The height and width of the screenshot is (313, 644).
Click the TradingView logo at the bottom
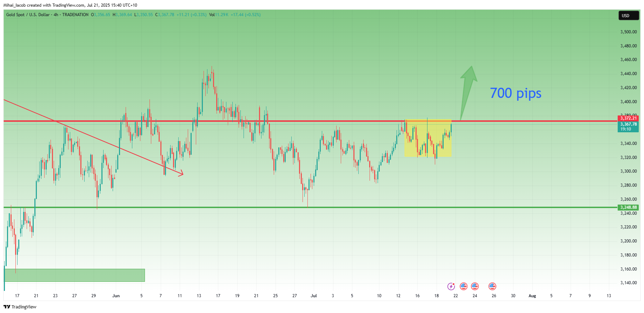pos(20,307)
